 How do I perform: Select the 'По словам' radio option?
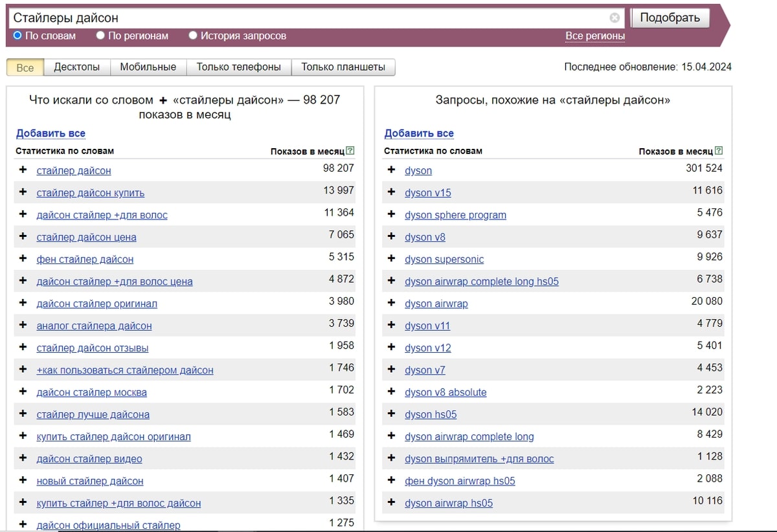tap(17, 36)
